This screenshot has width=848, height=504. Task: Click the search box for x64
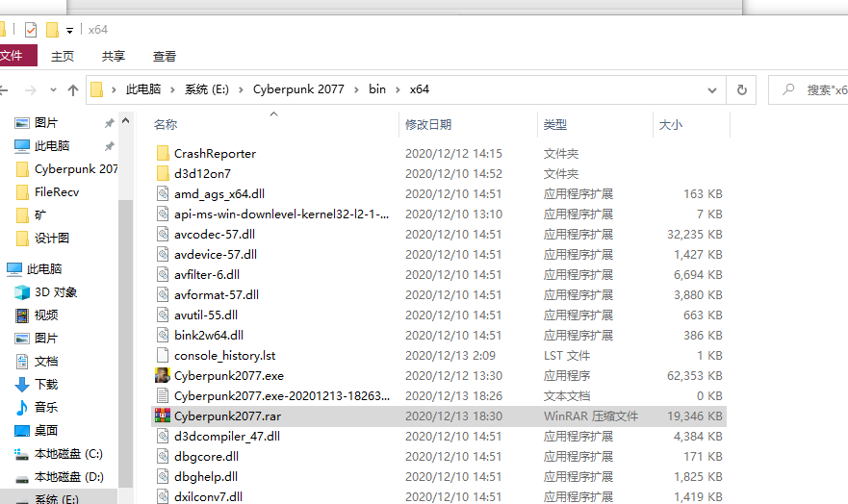tap(809, 90)
